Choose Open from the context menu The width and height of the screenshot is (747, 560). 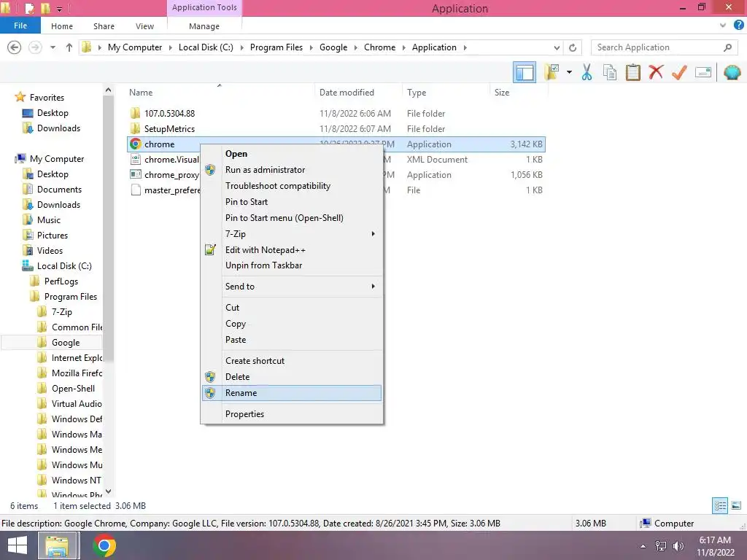[292, 154]
